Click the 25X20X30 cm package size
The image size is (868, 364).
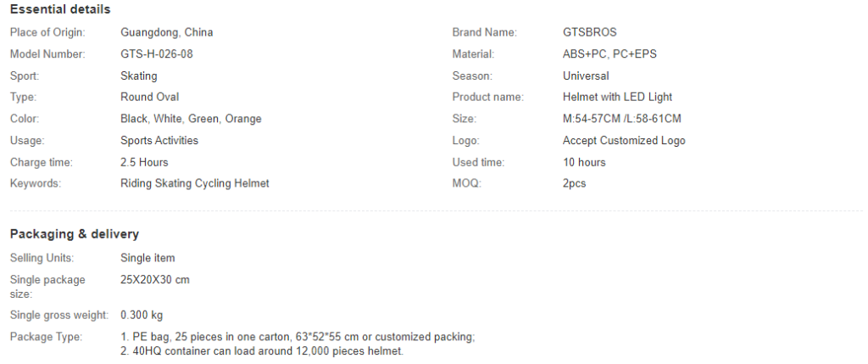click(155, 279)
